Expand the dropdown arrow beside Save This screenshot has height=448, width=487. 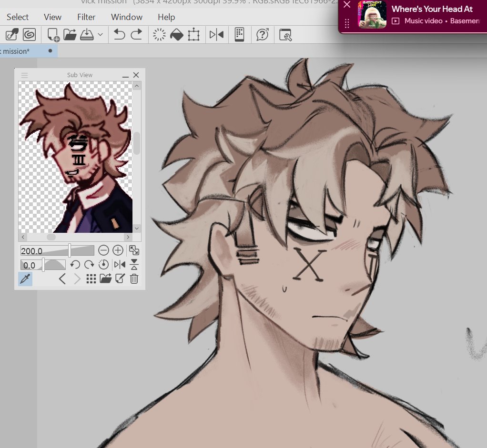[x=101, y=34]
